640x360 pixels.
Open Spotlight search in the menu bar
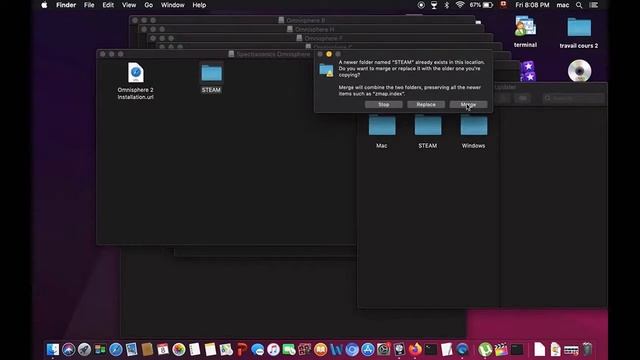tap(579, 5)
